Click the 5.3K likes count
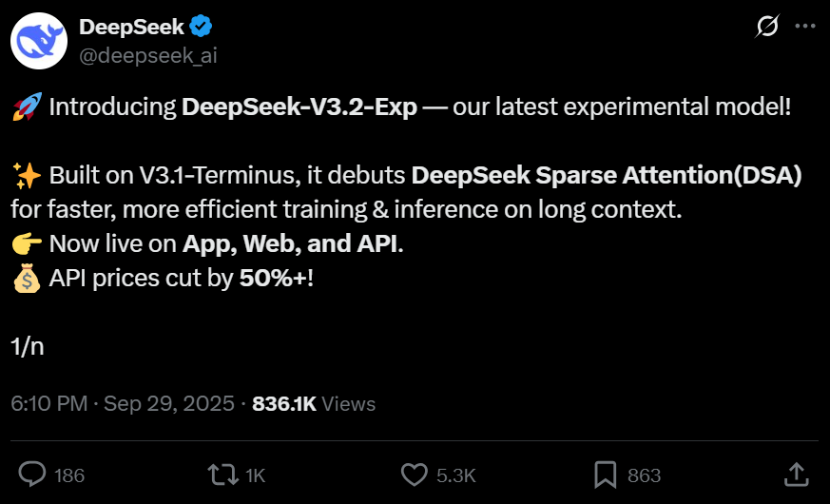Image resolution: width=830 pixels, height=504 pixels. click(456, 475)
